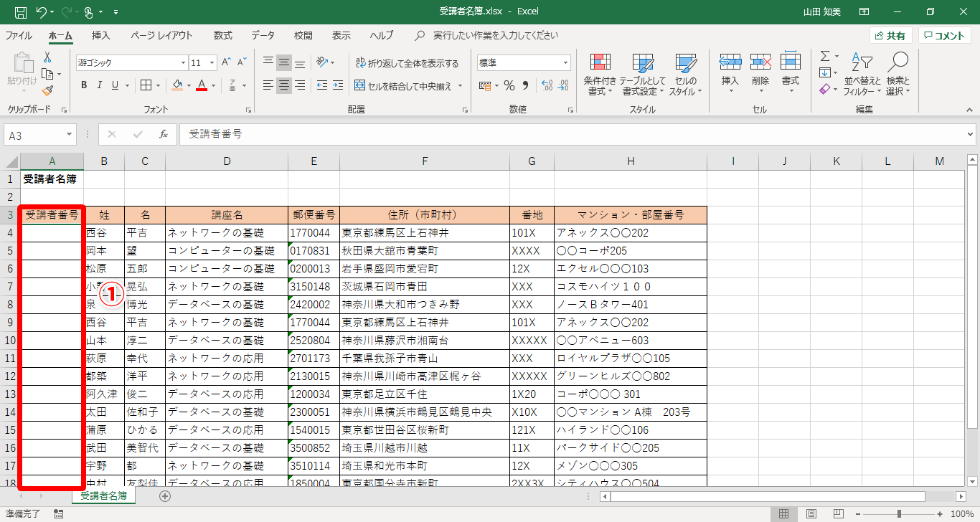Apply comma style format
Screen dimensions: 980x522
tap(525, 86)
